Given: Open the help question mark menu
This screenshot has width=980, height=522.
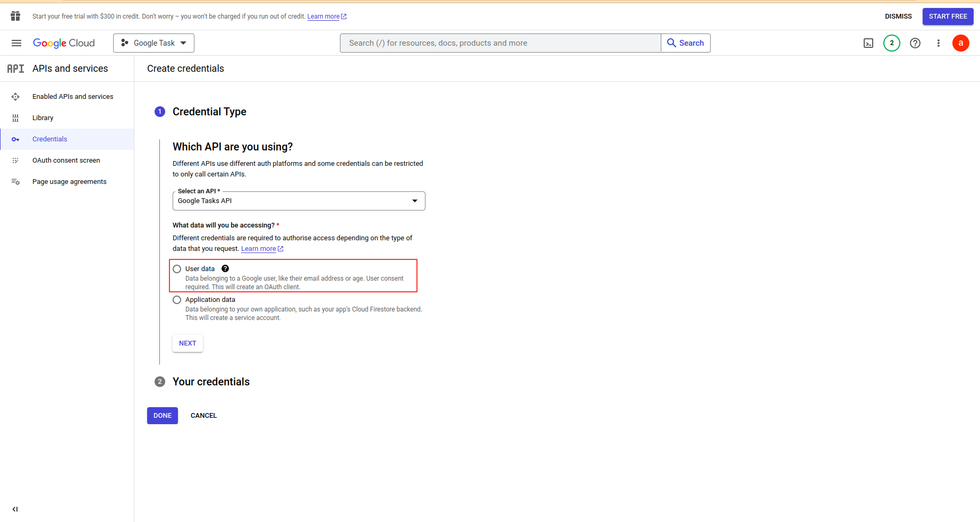Looking at the screenshot, I should coord(915,43).
